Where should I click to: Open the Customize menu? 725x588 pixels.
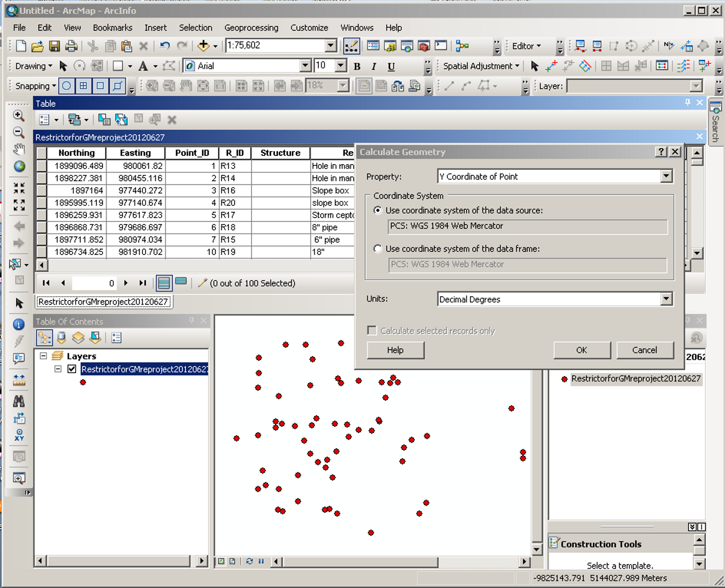pos(309,27)
